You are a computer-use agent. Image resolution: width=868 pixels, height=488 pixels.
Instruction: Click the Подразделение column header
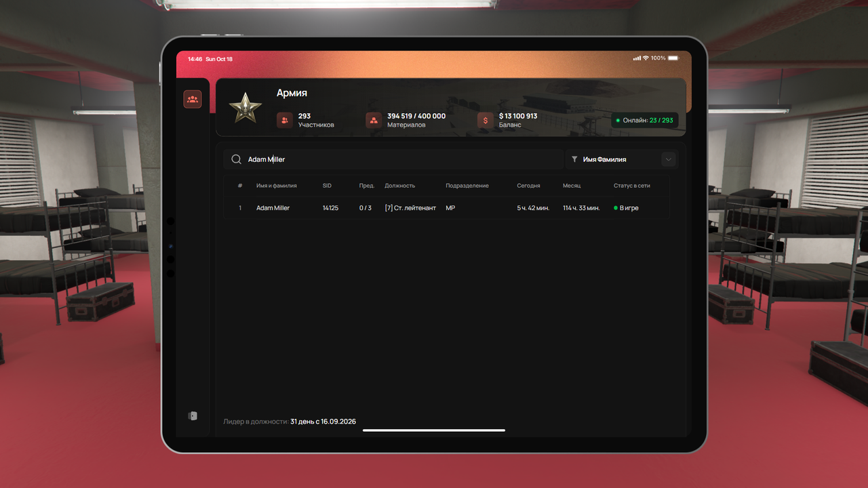coord(467,186)
